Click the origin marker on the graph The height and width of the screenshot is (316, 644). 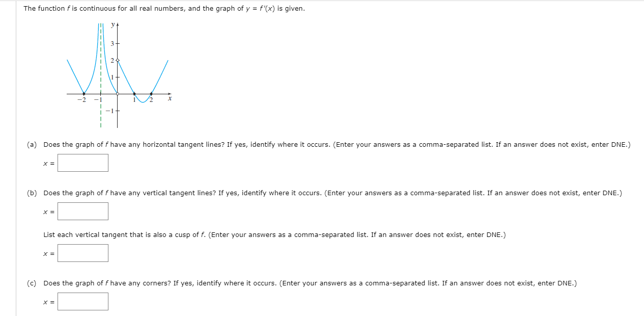coord(117,94)
